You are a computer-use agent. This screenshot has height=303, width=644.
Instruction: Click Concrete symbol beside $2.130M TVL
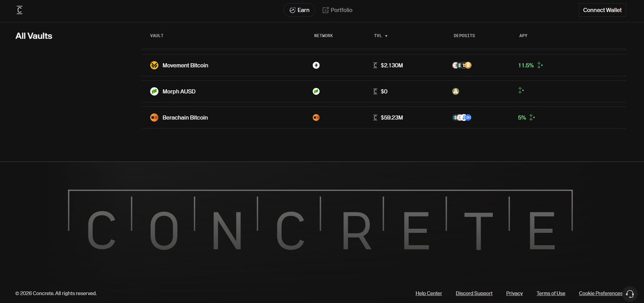click(375, 65)
